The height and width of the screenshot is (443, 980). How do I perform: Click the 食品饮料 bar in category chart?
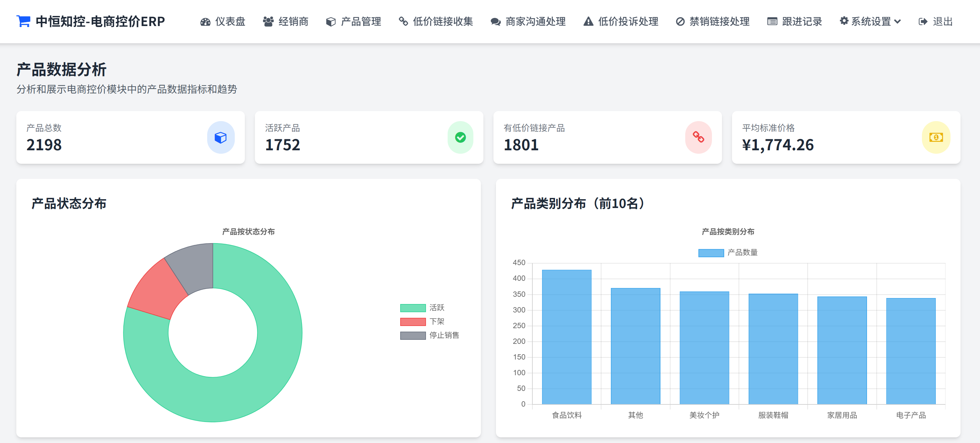567,337
